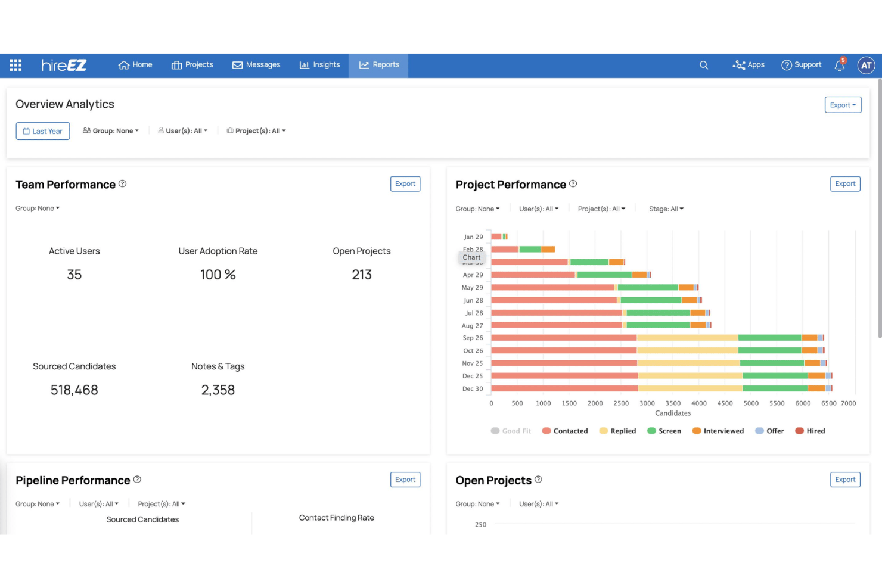Viewport: 882px width, 588px height.
Task: Export the Project Performance chart
Action: [x=845, y=184]
